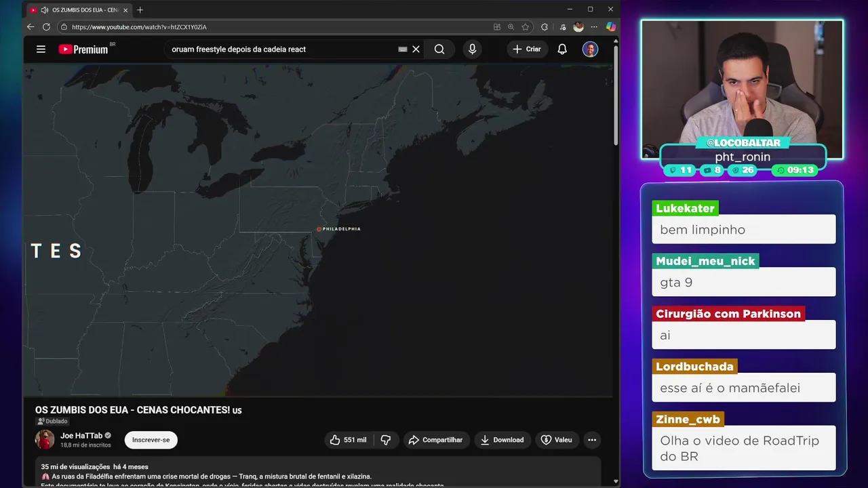Open the YouTube hamburger guide menu

tap(41, 49)
